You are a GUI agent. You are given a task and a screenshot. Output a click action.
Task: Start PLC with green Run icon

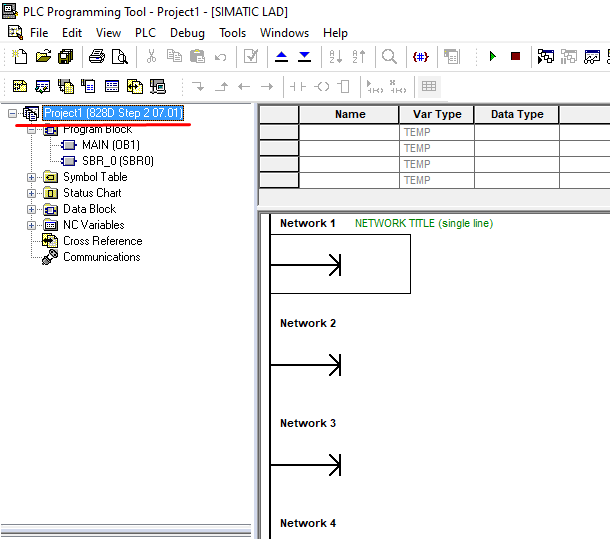492,57
